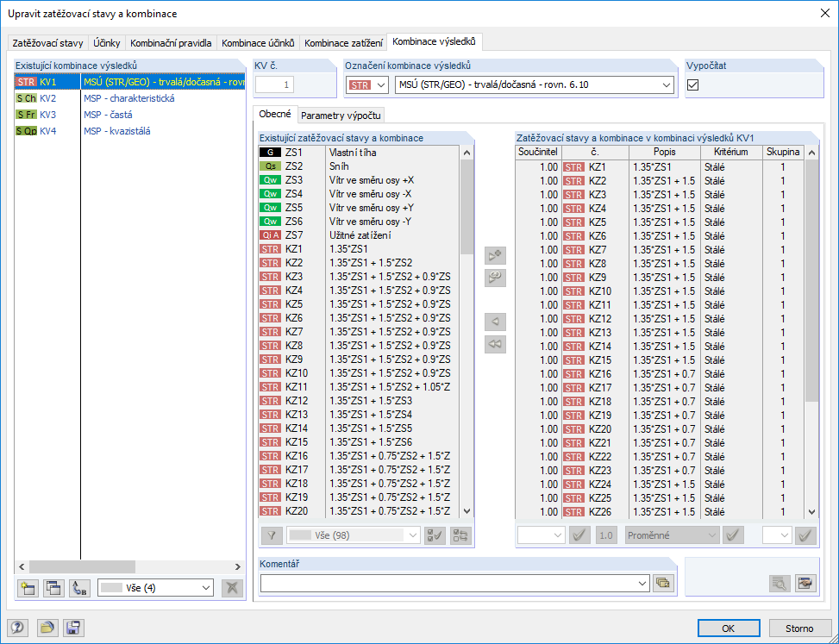Select KZ15 1.35*ZS1 + 1.5*ZS6 in existing list
Image resolution: width=839 pixels, height=644 pixels.
pos(359,442)
